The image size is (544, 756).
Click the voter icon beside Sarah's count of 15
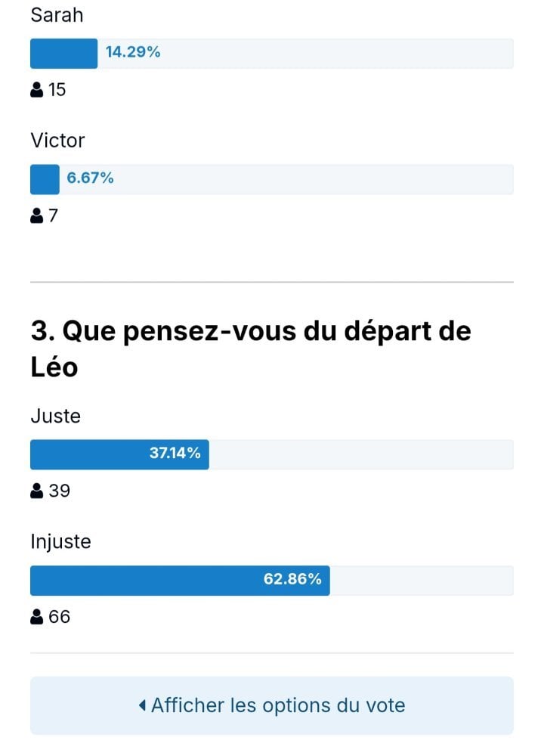[36, 90]
